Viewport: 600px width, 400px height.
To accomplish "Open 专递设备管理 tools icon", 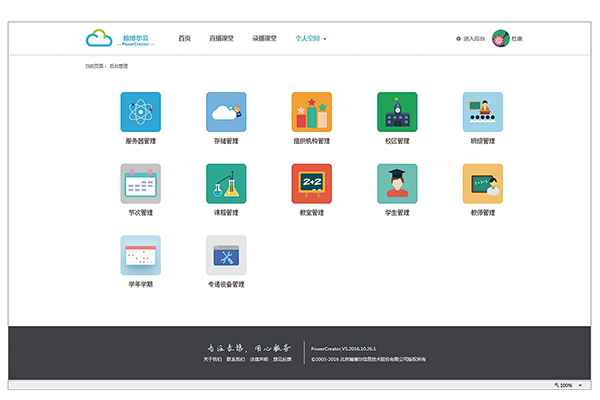I will point(226,255).
